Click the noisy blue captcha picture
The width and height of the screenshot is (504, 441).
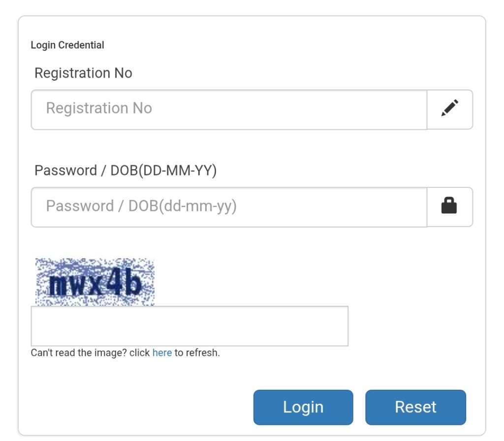95,282
